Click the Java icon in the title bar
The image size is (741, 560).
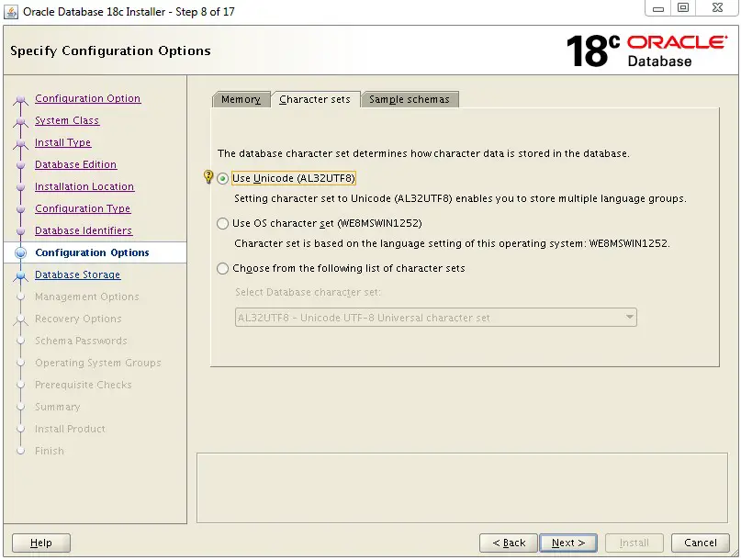[x=11, y=11]
